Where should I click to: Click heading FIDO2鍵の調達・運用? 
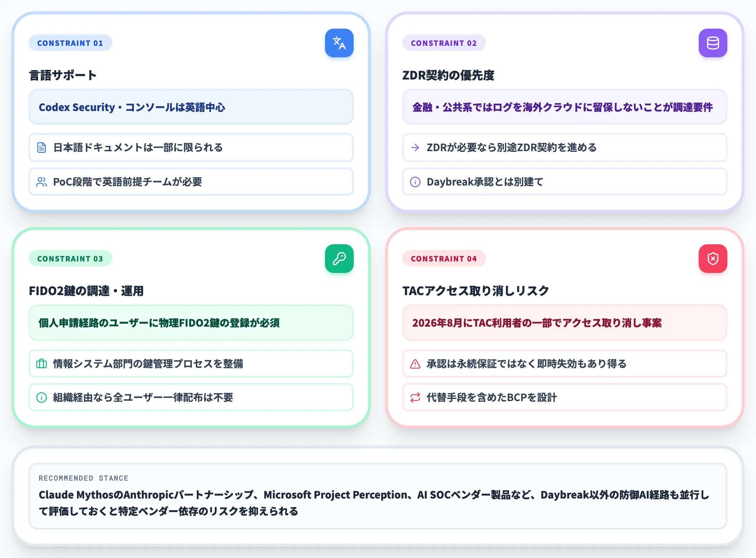86,291
